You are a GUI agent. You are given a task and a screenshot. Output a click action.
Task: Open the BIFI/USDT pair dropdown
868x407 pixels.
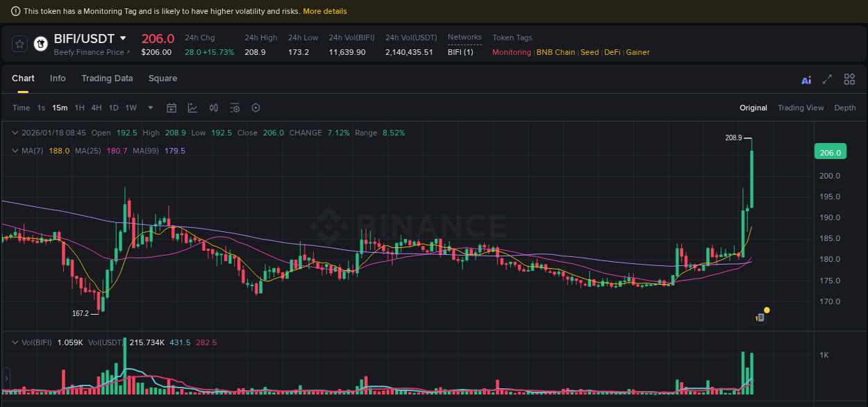point(123,39)
